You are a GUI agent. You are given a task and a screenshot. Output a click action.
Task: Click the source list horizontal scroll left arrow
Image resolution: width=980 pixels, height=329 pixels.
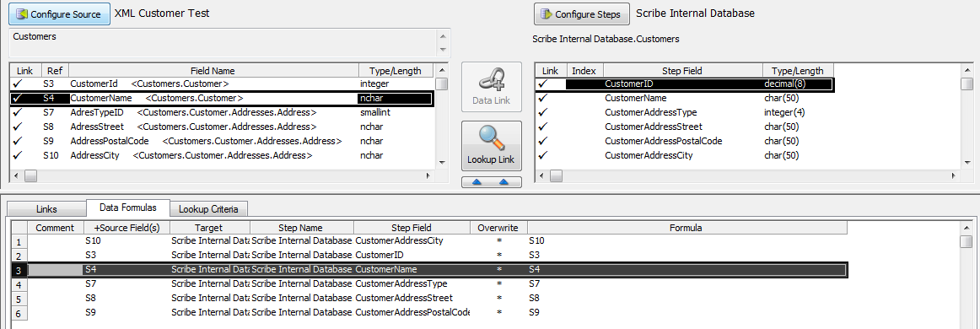pyautogui.click(x=17, y=176)
